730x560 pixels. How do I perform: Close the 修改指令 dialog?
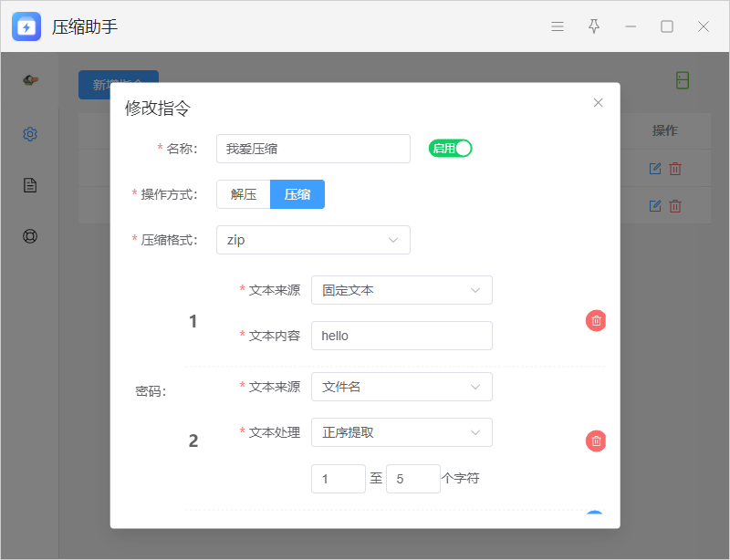pos(598,103)
